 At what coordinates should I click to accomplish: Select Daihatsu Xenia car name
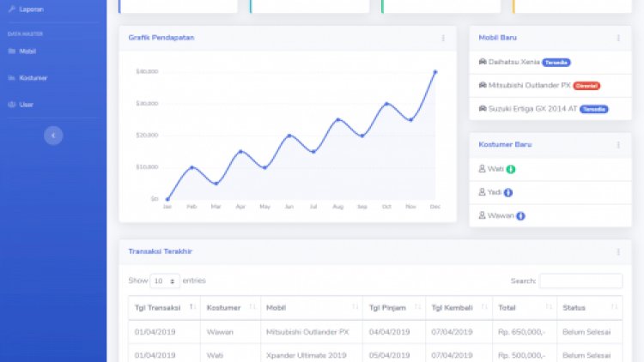[x=514, y=62]
